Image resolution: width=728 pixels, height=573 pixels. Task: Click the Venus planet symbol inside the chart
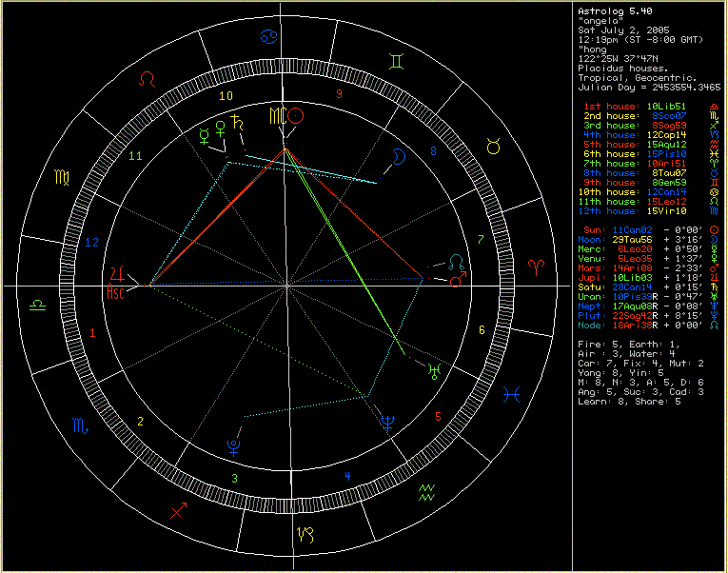pos(220,128)
